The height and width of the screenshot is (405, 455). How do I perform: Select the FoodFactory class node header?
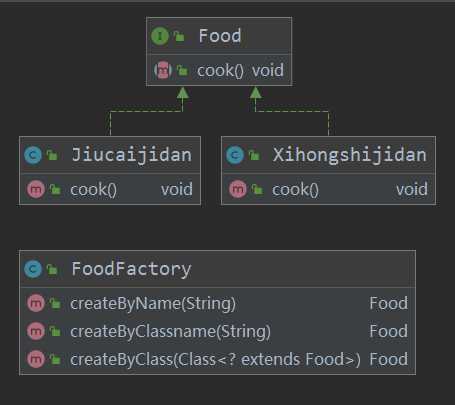coord(217,269)
